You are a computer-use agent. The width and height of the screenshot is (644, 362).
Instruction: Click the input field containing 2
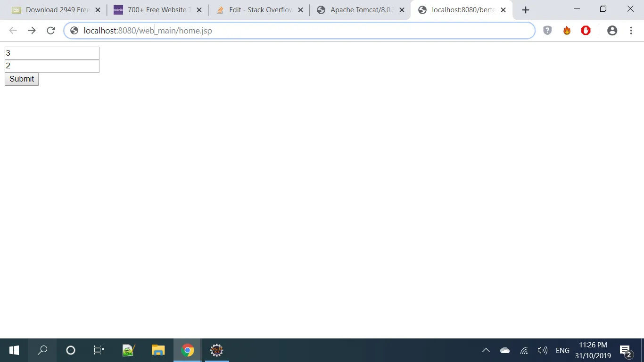coord(52,66)
